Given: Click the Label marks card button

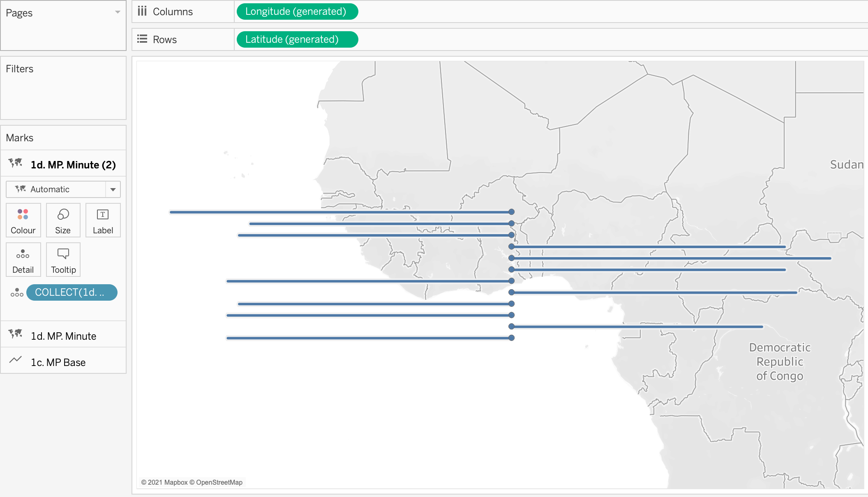Looking at the screenshot, I should (x=103, y=221).
